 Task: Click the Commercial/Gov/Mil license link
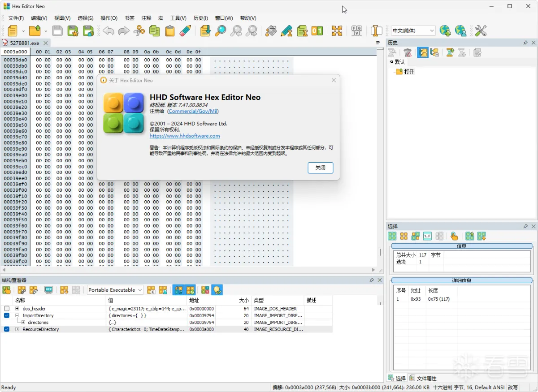(x=193, y=111)
